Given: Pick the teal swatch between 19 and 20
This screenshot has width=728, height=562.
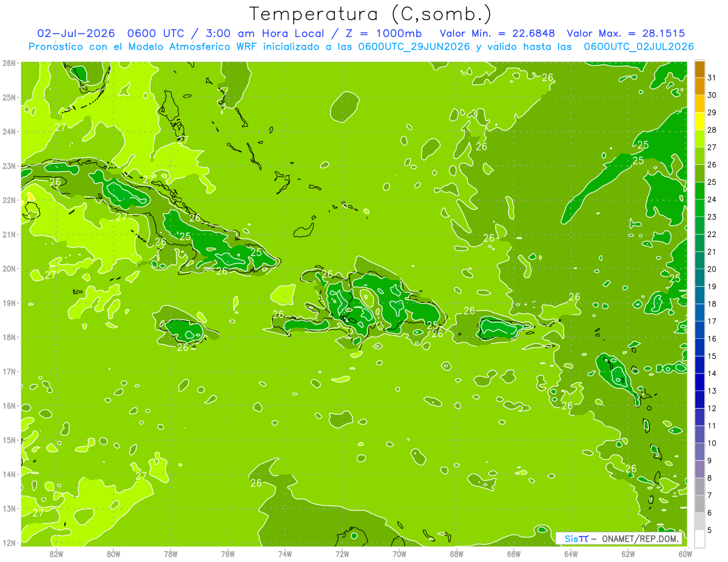Looking at the screenshot, I should [699, 278].
